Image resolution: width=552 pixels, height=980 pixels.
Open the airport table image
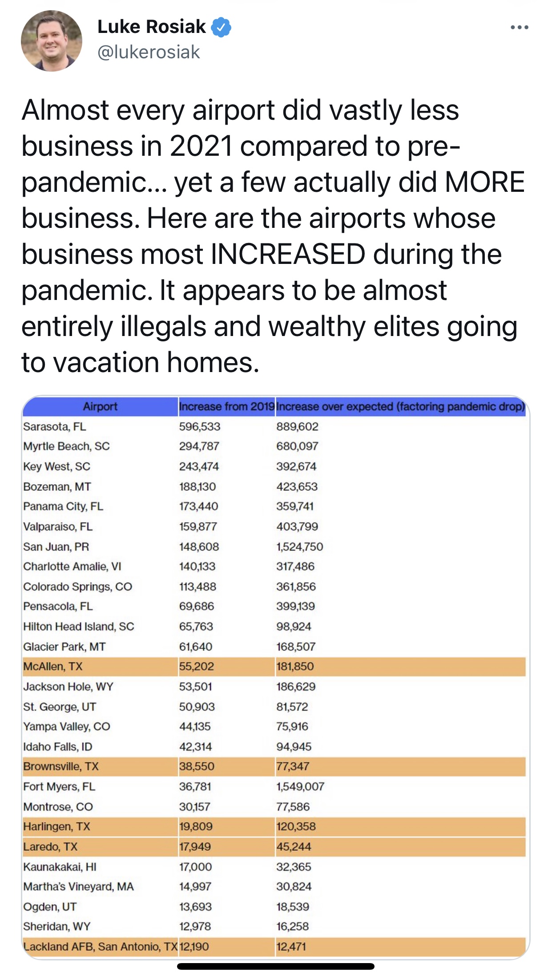point(276,677)
